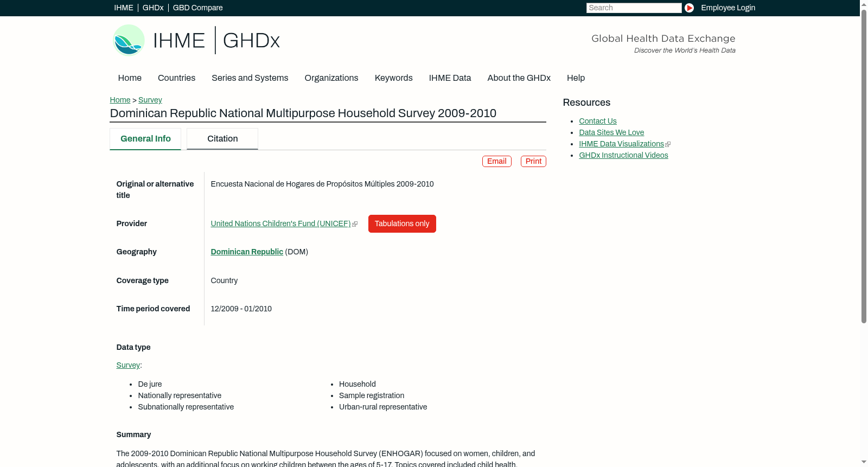The height and width of the screenshot is (467, 868).
Task: Click the 'De jure' list item
Action: pyautogui.click(x=150, y=384)
